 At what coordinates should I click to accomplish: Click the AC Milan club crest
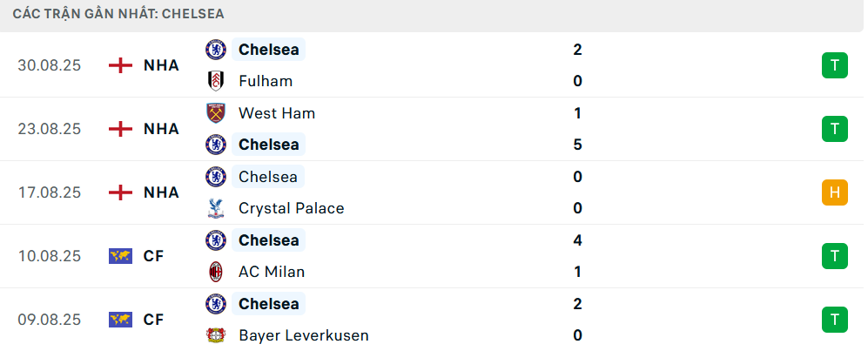click(215, 272)
